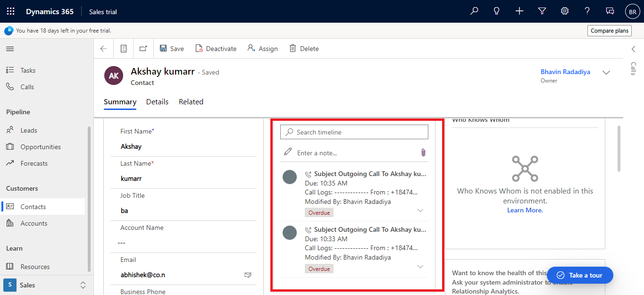Go back using the arrow icon

pos(104,49)
